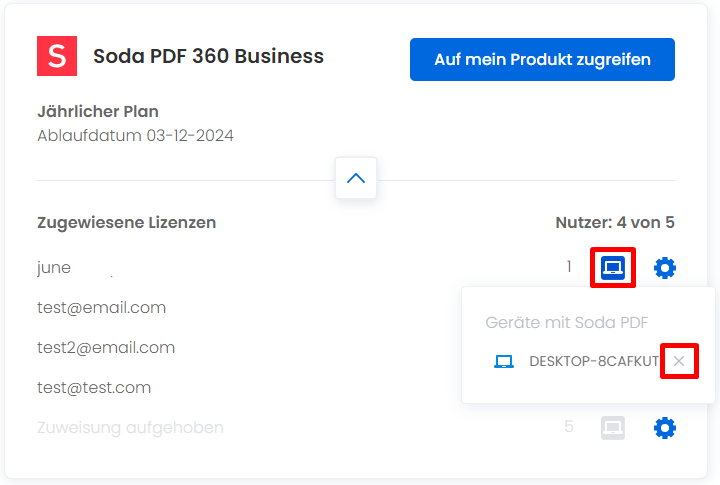Select test@email.com license entry
720x485 pixels.
tap(101, 307)
